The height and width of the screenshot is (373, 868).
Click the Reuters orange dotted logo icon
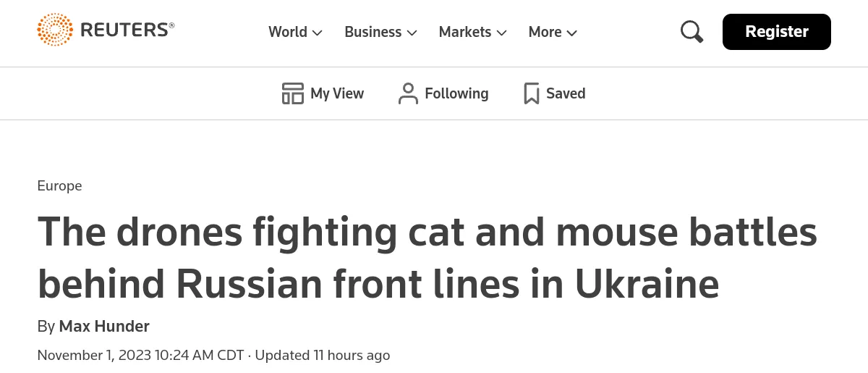(x=55, y=30)
